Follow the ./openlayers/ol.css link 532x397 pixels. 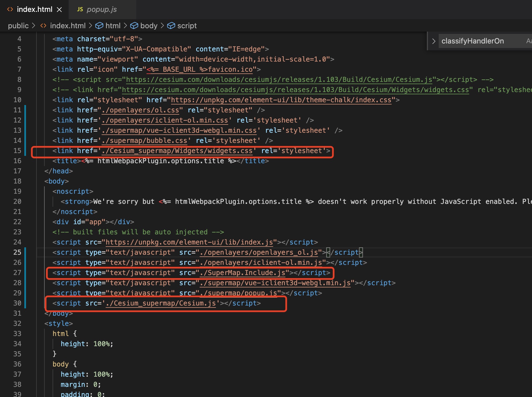click(x=140, y=110)
